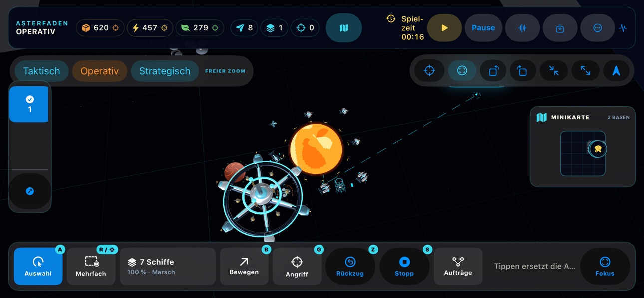Start the game with the yellow play button
644x298 pixels.
point(444,28)
